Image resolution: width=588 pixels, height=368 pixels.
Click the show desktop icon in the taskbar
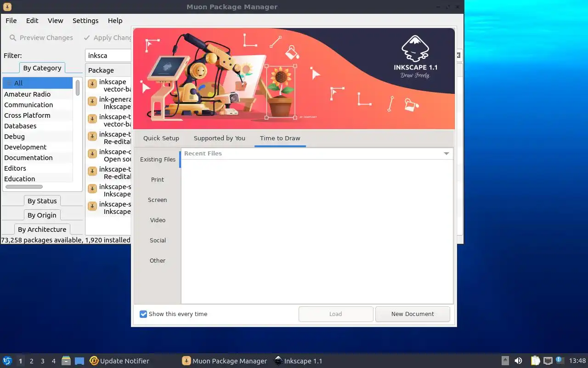[79, 361]
